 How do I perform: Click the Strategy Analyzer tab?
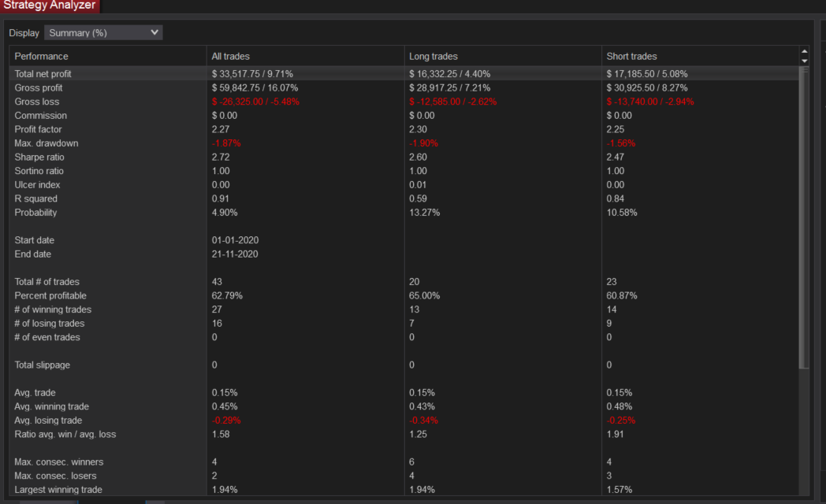(49, 6)
